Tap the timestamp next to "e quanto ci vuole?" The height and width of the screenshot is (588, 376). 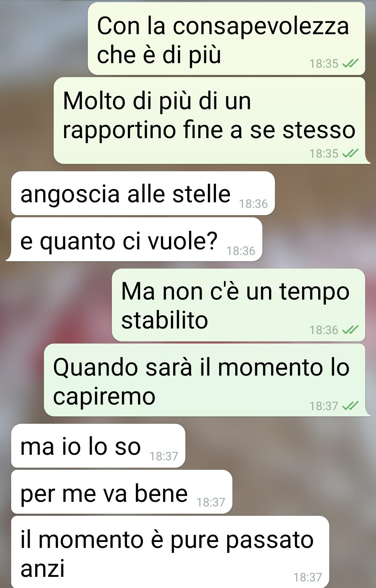pos(241,251)
